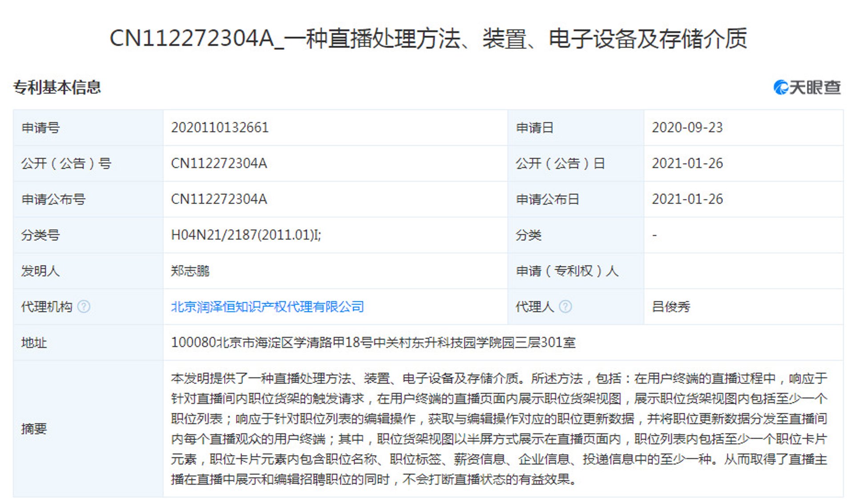854x504 pixels.
Task: Click the 代理人 label text
Action: pyautogui.click(x=535, y=307)
